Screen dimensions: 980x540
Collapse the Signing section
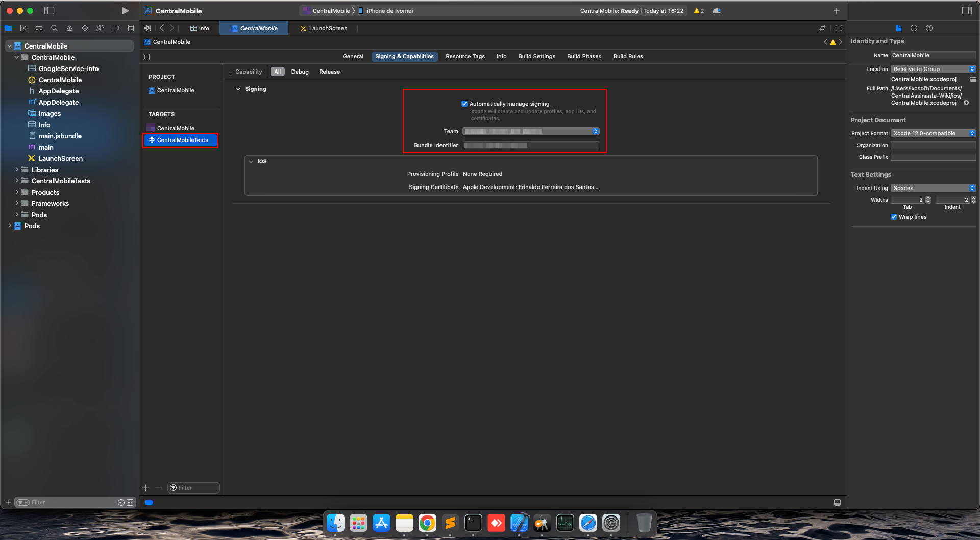tap(238, 89)
